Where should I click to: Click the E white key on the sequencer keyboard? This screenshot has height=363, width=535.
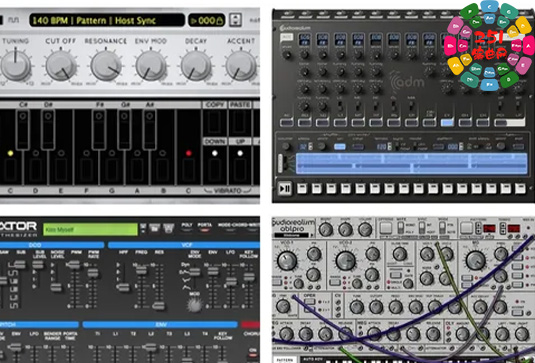[x=61, y=167]
